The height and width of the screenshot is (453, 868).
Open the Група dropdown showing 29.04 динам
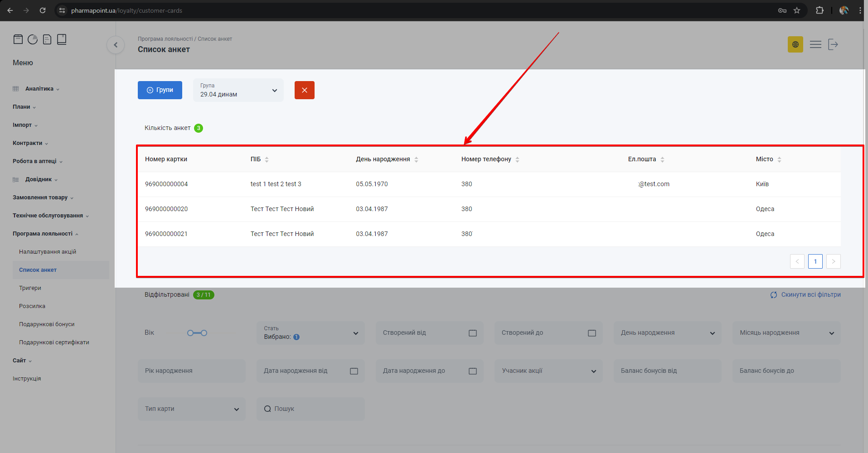[238, 90]
